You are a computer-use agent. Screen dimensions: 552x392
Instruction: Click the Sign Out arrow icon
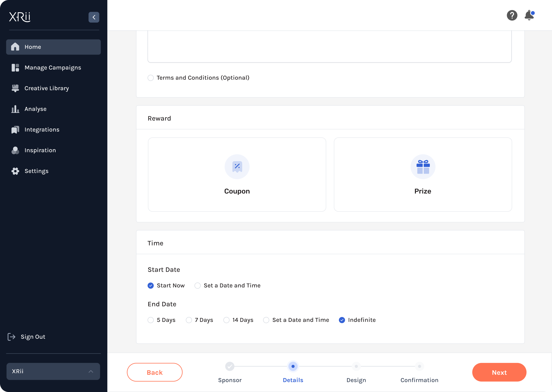tap(11, 337)
